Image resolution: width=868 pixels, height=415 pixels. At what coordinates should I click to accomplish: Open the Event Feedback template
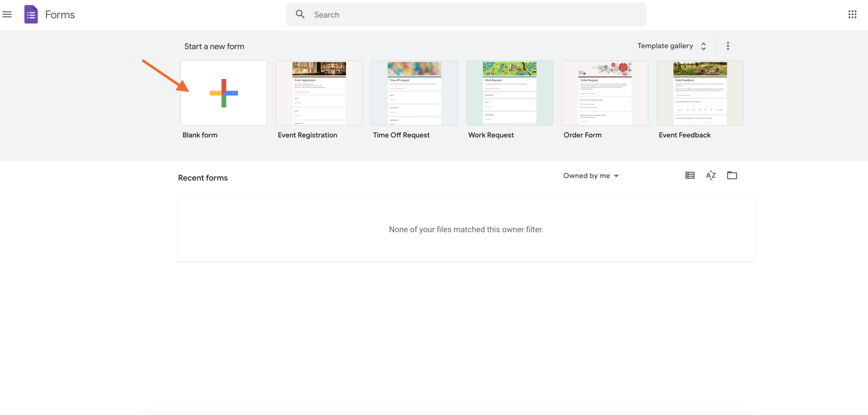[700, 93]
